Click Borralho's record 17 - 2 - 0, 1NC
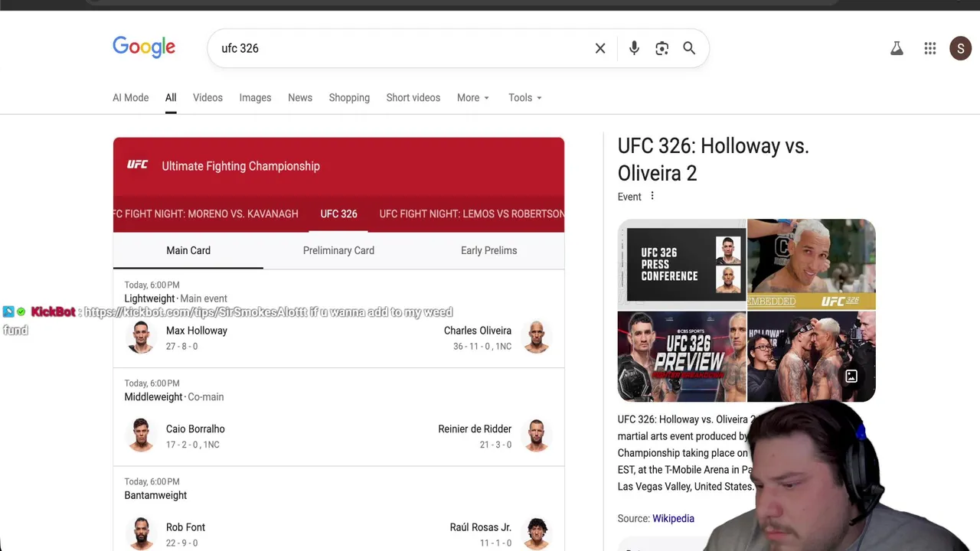 pyautogui.click(x=193, y=445)
